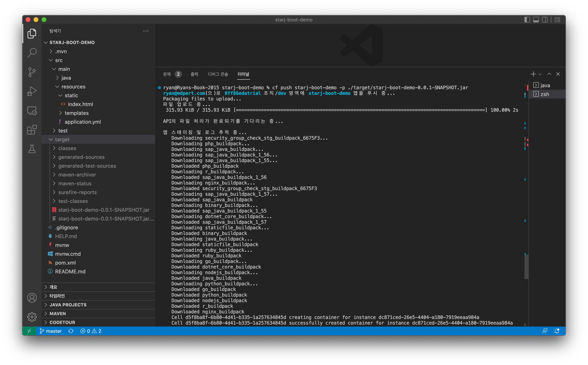Click the errors and warnings status indicator

pos(91,331)
